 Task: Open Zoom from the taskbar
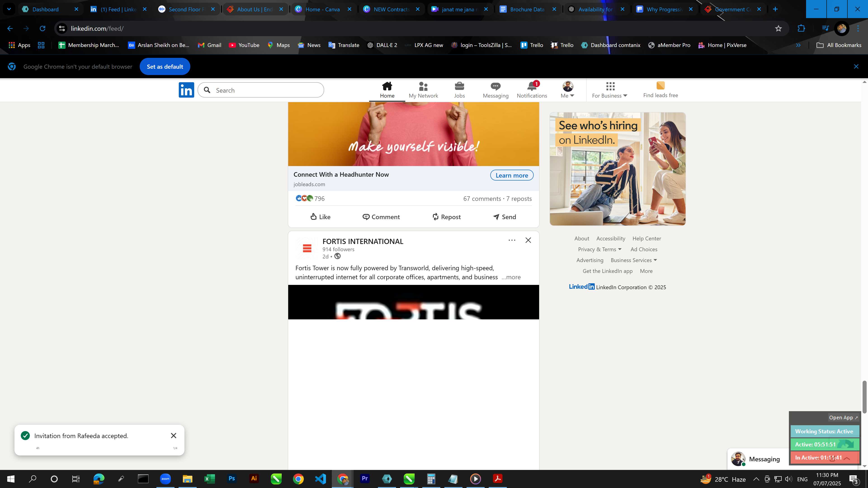click(x=165, y=479)
